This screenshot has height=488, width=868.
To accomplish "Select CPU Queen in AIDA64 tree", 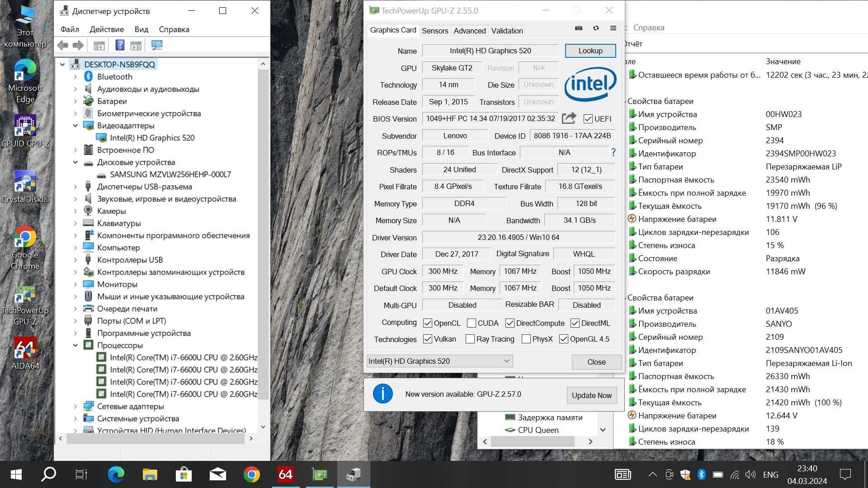I will pos(538,430).
